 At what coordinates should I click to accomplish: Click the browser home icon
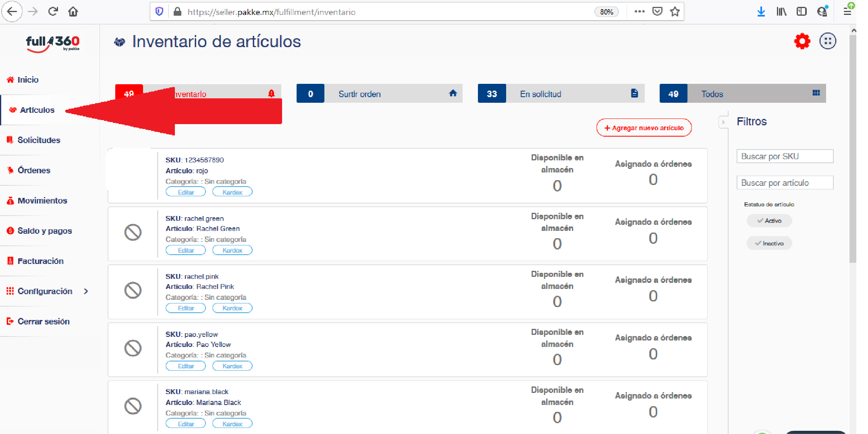point(73,12)
